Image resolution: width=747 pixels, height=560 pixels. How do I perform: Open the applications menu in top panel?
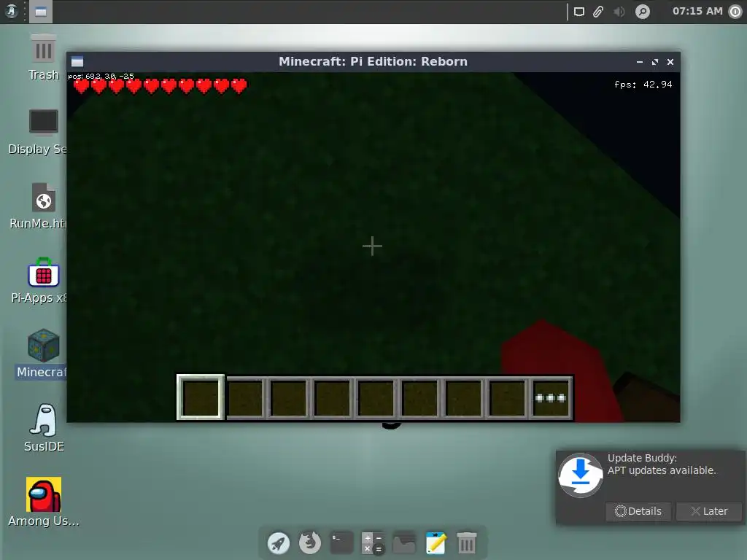tap(12, 12)
